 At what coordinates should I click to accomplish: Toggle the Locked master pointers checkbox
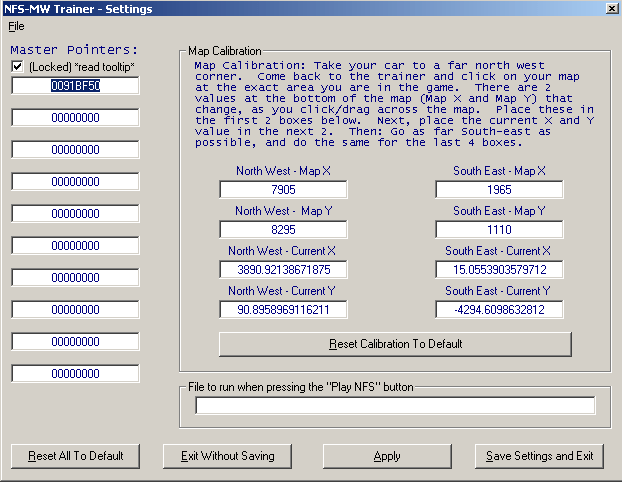pyautogui.click(x=17, y=66)
